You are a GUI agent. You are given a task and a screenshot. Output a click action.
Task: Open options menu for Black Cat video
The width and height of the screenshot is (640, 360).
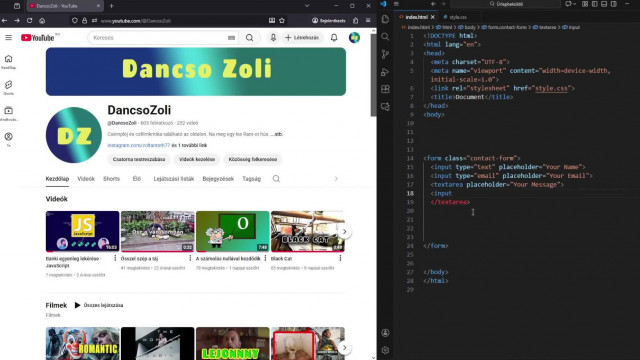340,258
